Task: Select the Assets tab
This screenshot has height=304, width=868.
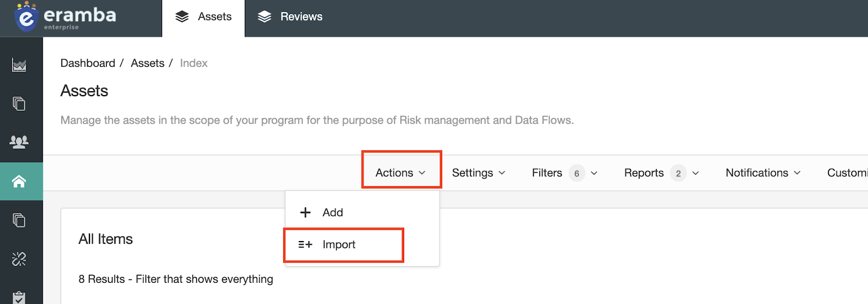Action: [203, 17]
